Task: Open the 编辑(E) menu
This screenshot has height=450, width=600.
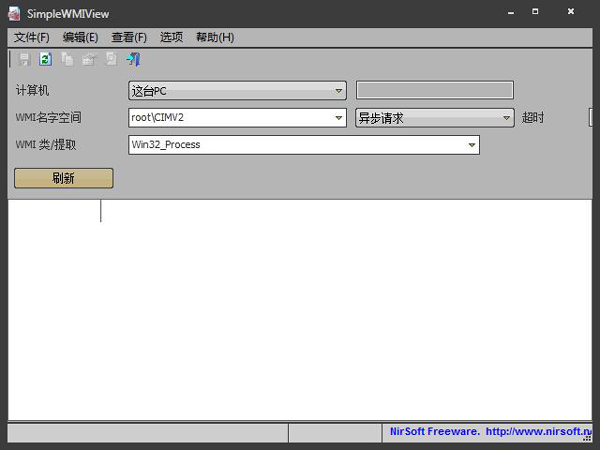Action: point(80,38)
